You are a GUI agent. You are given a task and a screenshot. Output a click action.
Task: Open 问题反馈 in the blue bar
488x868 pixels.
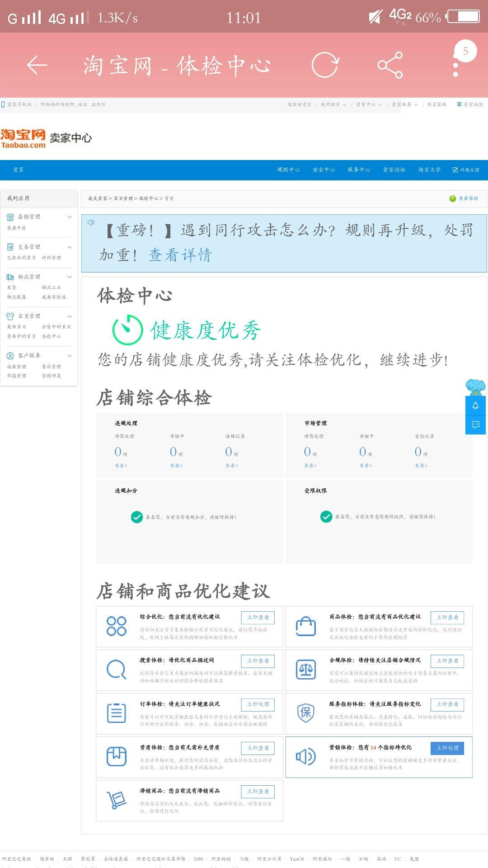(466, 170)
